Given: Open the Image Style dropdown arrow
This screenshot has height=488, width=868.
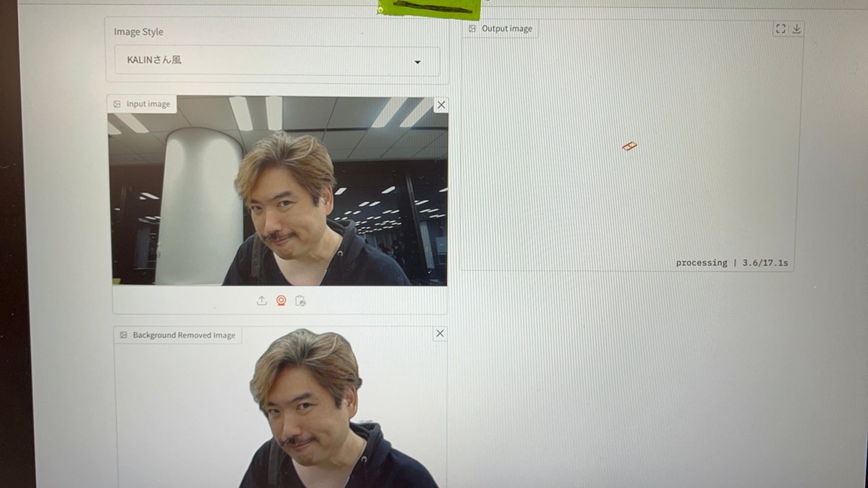Looking at the screenshot, I should coord(417,62).
